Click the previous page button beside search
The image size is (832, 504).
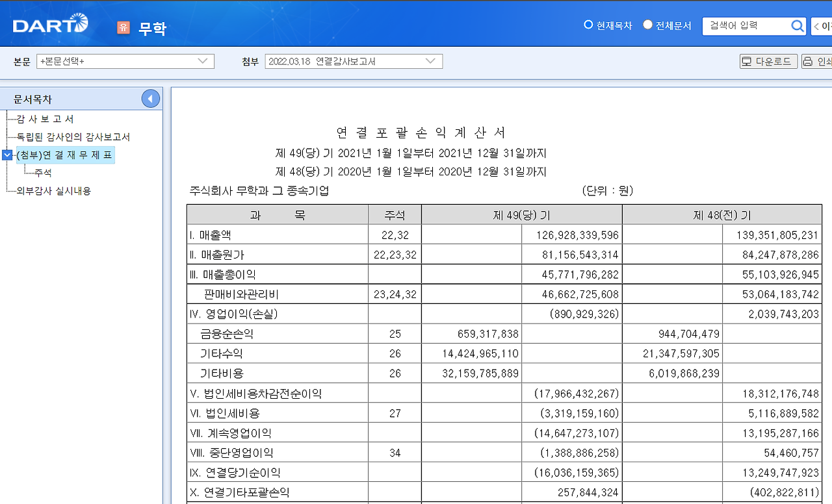click(x=822, y=26)
